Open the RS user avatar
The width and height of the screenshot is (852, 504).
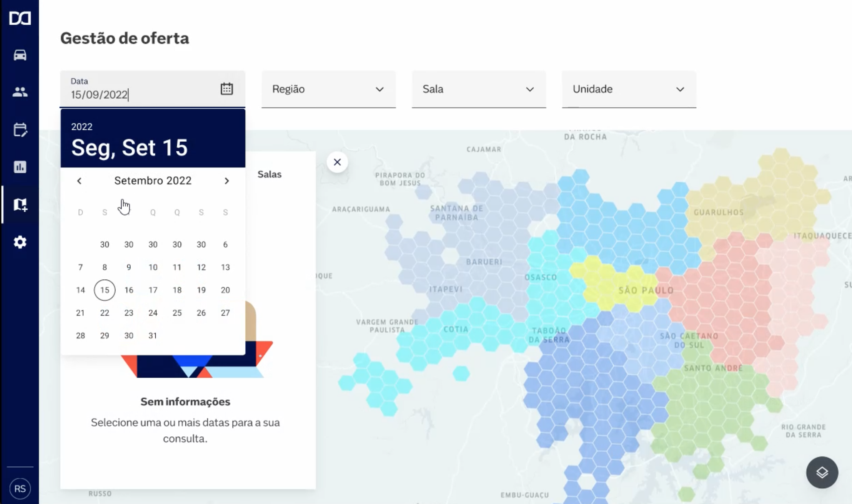(x=20, y=488)
